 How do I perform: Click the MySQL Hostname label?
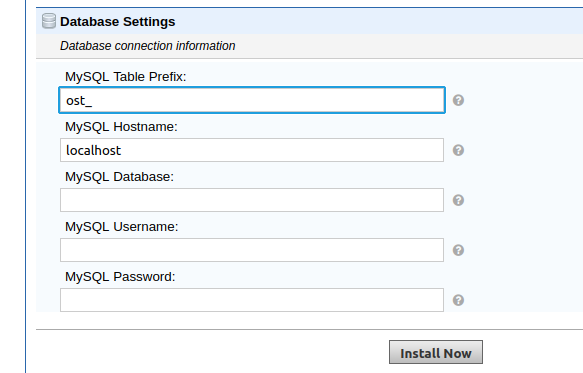[x=121, y=127]
